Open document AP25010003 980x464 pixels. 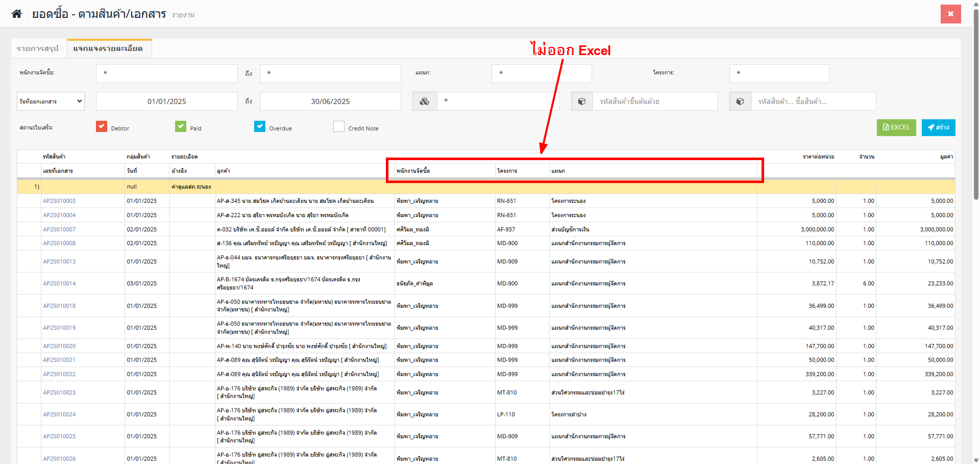(x=59, y=201)
